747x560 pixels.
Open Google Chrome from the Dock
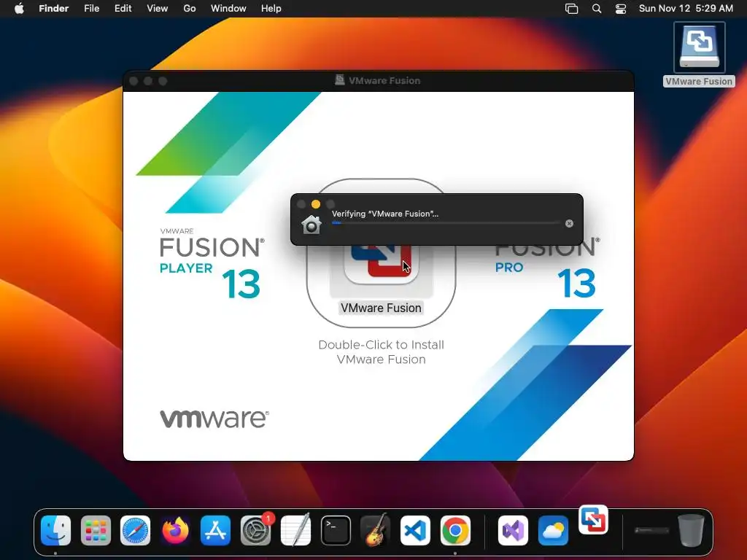455,530
